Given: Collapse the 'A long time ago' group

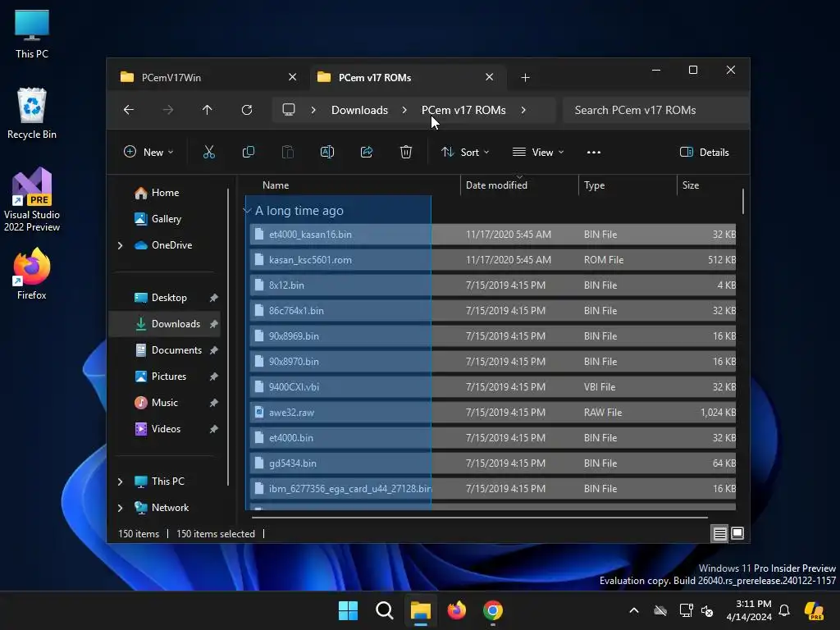Looking at the screenshot, I should pos(248,211).
